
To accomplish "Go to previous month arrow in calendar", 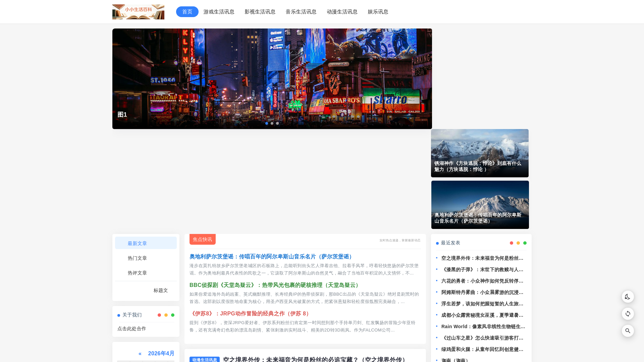I will [140, 354].
